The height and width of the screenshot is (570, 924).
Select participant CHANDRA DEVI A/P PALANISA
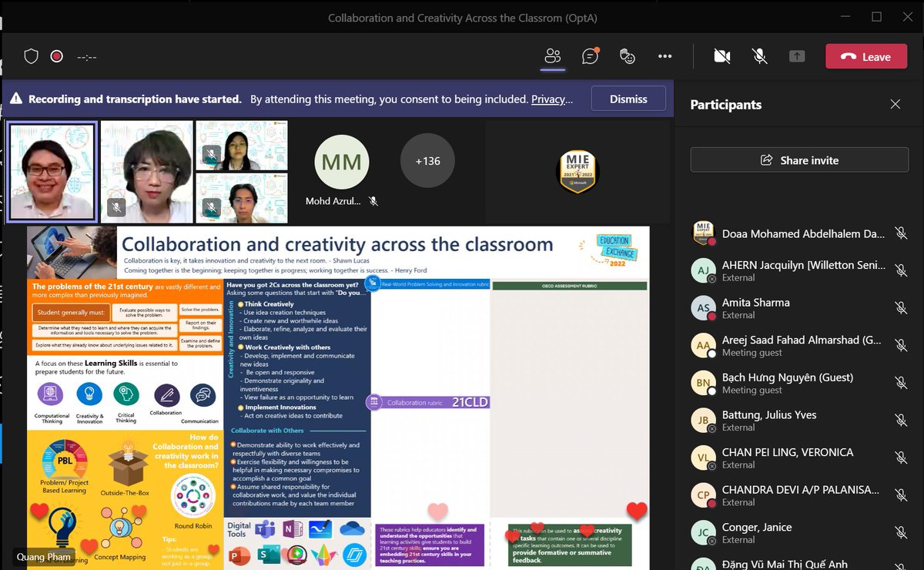[x=799, y=495]
